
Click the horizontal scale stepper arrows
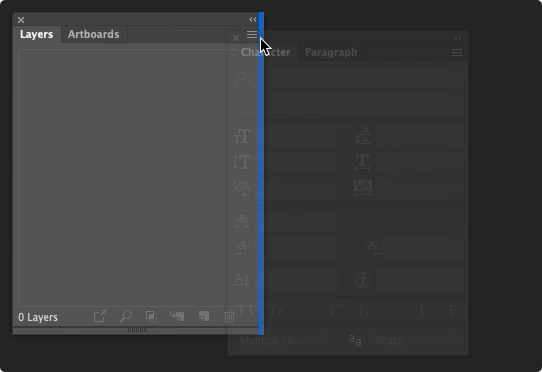pos(384,162)
